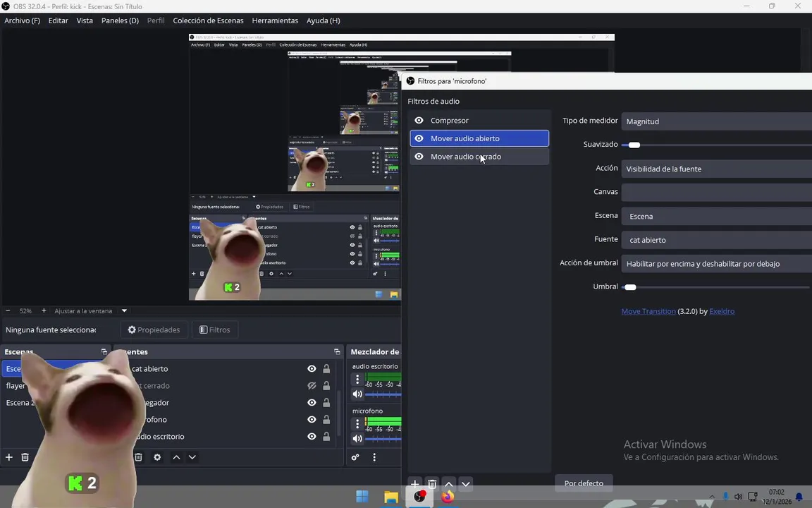Click the Filtros button below preview
Screen dimensions: 812x508
point(215,329)
